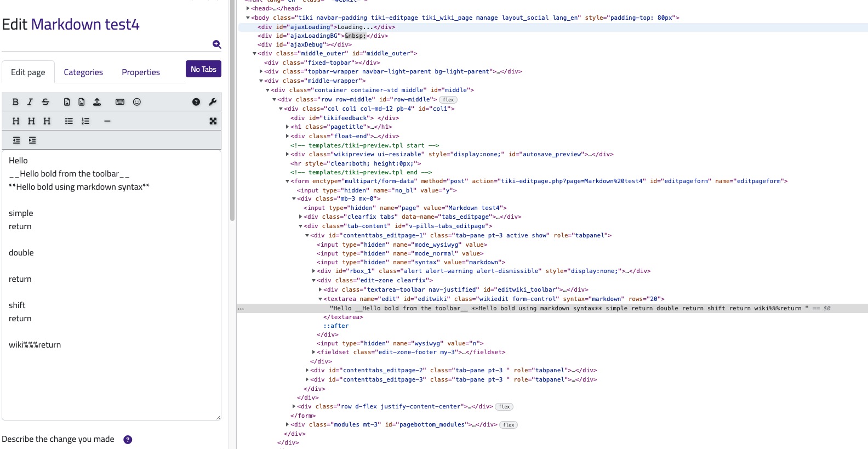Switch to the Categories tab
The image size is (868, 449).
(83, 72)
